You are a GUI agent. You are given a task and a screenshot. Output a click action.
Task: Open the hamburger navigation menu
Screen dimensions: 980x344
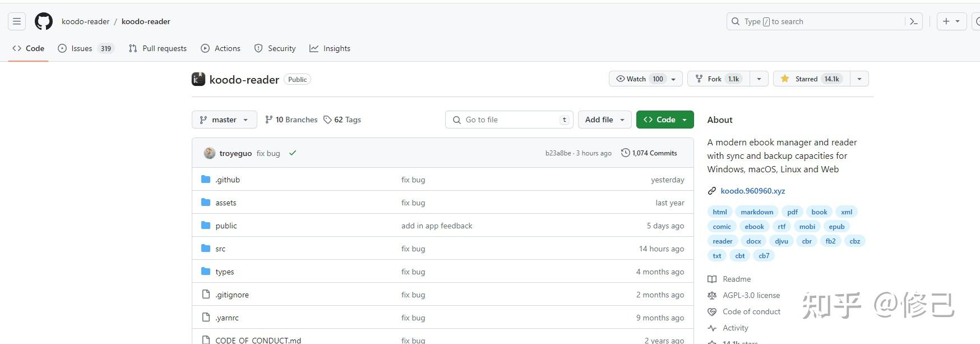point(17,21)
